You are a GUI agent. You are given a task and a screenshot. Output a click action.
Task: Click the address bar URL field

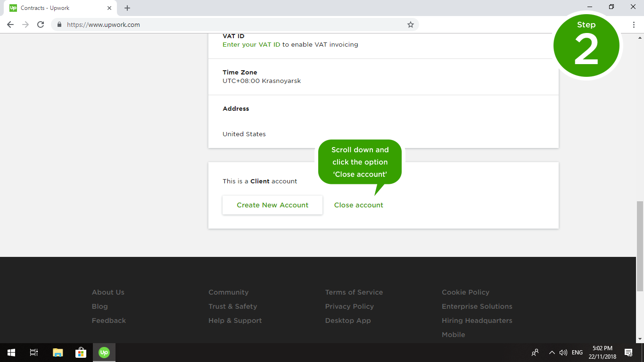231,25
